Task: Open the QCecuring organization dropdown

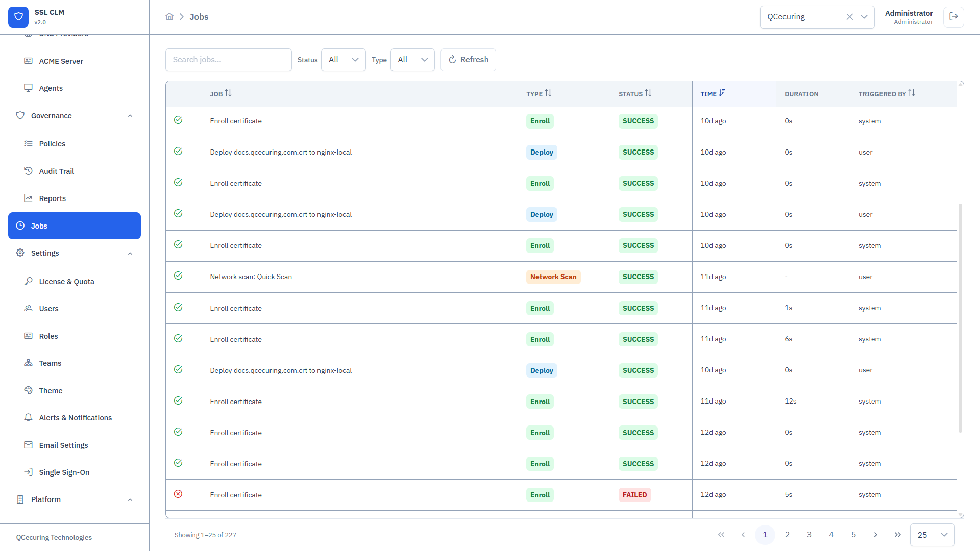Action: click(864, 17)
